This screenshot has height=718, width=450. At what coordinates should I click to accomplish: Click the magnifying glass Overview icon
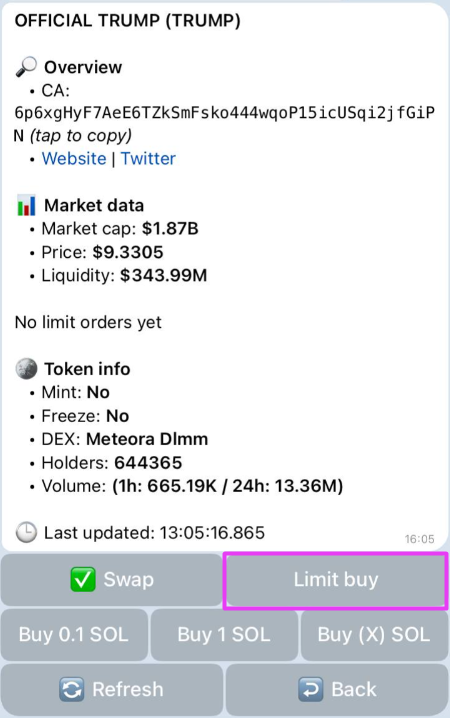click(26, 67)
